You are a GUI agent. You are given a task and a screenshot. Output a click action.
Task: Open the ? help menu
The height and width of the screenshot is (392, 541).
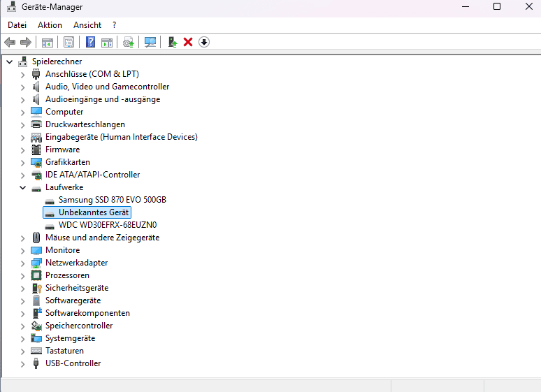114,25
